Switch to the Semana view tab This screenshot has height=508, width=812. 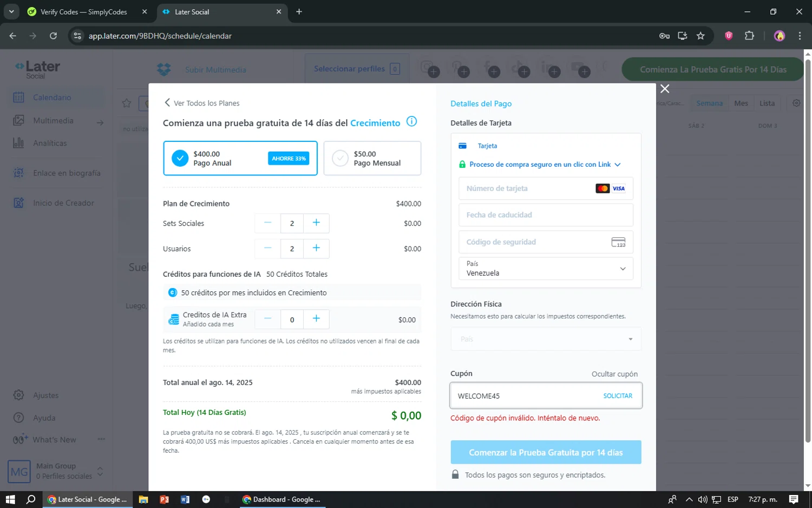pyautogui.click(x=709, y=103)
